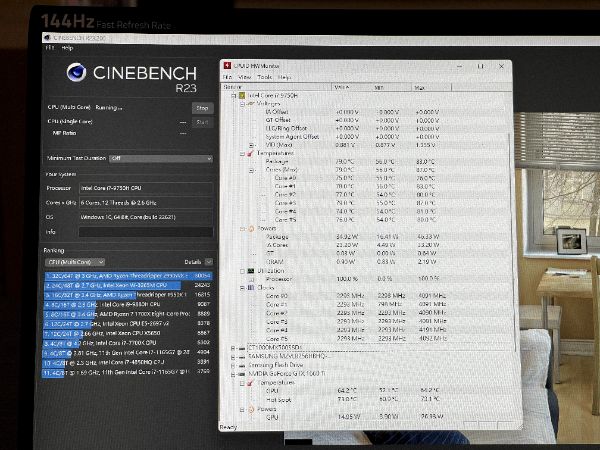
Task: Collapse the Cores (Max) temperature node
Action: coord(251,170)
